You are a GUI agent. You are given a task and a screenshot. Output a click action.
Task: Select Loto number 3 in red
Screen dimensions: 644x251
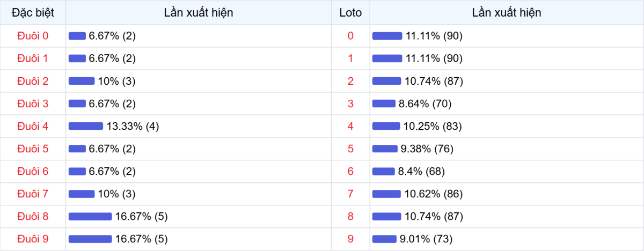[x=350, y=104]
